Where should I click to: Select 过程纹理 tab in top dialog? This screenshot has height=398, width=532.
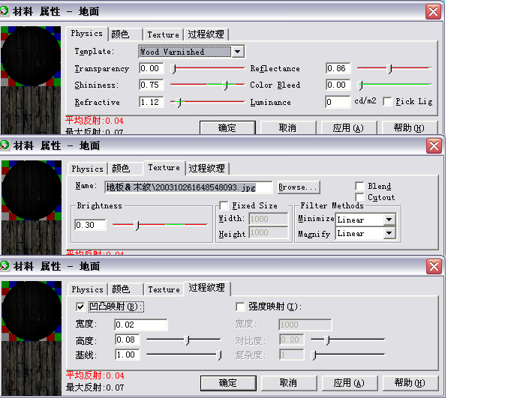pyautogui.click(x=206, y=34)
